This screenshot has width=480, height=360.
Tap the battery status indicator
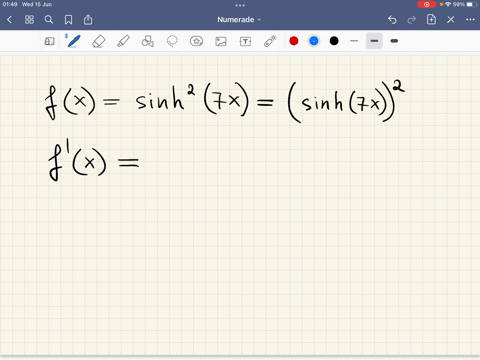coord(472,4)
